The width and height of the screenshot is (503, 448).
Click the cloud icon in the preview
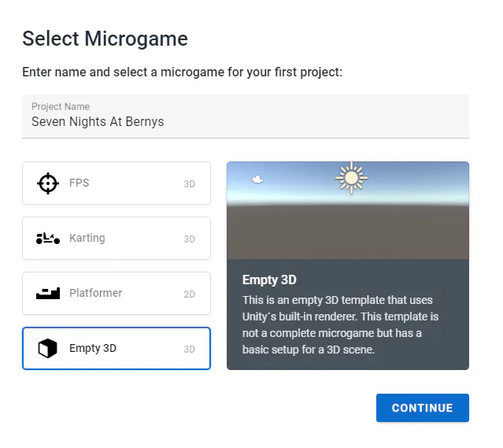pos(257,180)
